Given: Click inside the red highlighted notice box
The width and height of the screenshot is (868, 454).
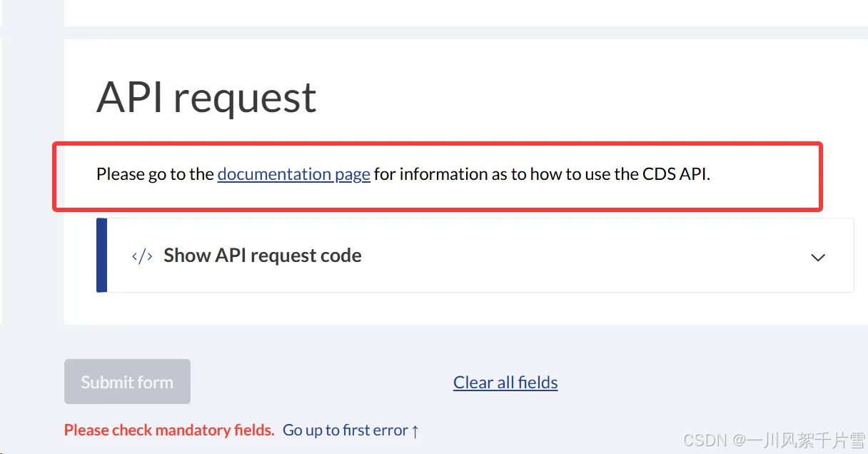Looking at the screenshot, I should coord(437,176).
